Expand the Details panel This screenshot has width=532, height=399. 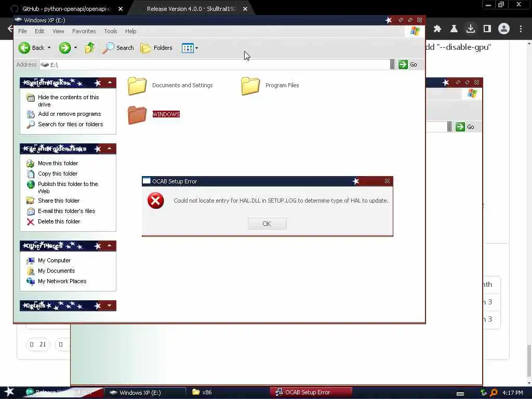tap(110, 305)
